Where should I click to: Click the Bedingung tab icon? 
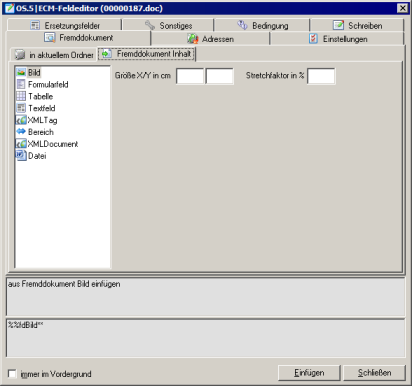[x=242, y=25]
